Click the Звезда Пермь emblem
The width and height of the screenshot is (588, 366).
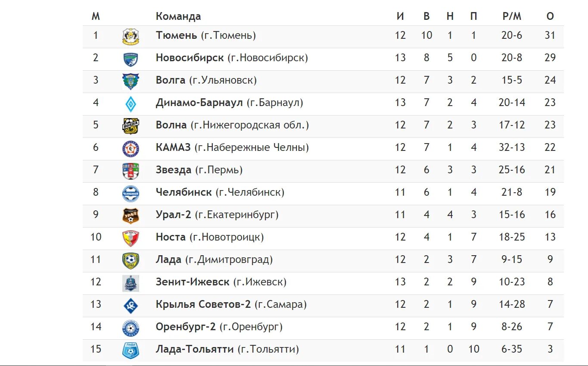tap(131, 171)
